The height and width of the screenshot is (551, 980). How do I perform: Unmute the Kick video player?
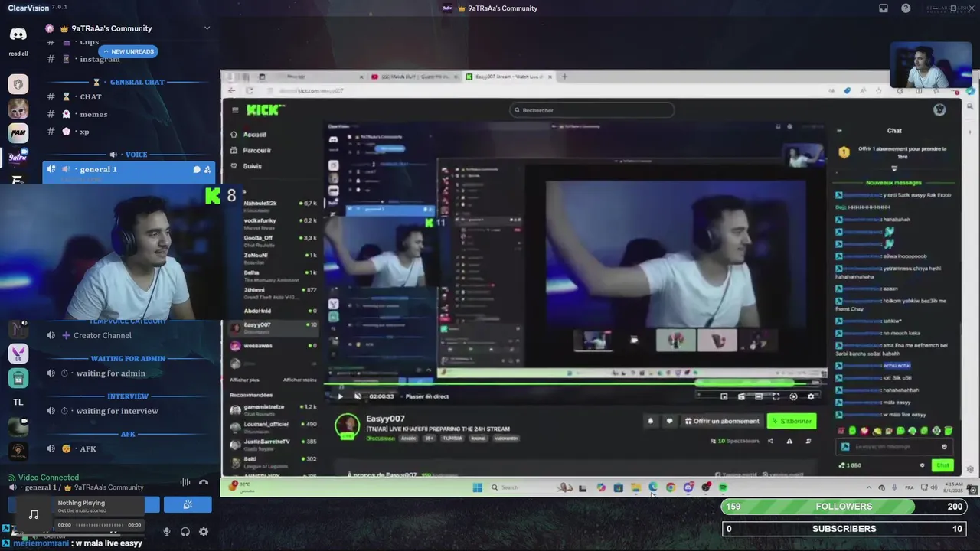(x=358, y=396)
